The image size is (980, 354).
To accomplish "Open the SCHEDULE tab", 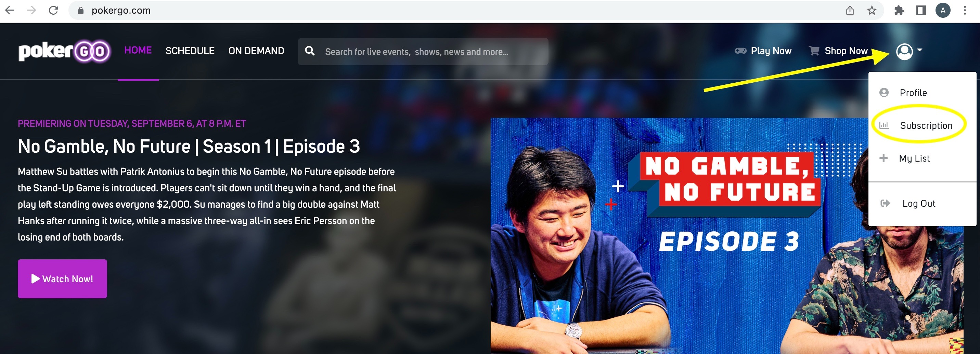I will tap(190, 51).
